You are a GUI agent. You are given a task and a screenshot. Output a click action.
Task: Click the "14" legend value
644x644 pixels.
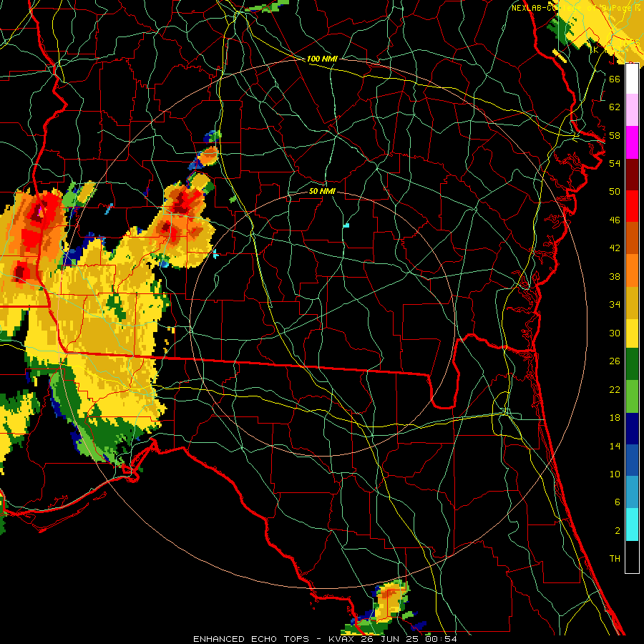615,446
